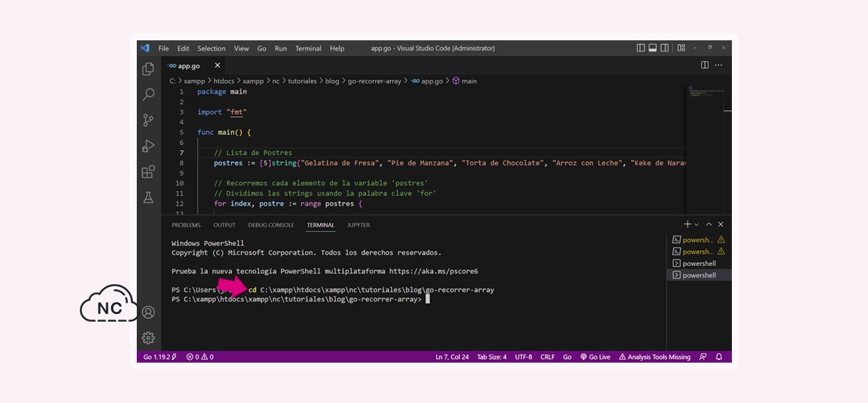Click the minimap code overview
The image size is (868, 403).
706,92
